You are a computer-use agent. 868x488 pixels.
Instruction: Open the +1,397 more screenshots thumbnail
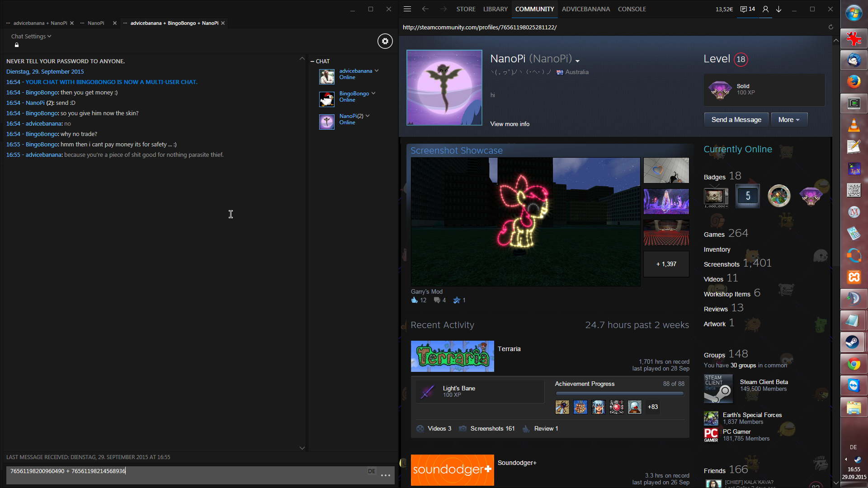(666, 264)
